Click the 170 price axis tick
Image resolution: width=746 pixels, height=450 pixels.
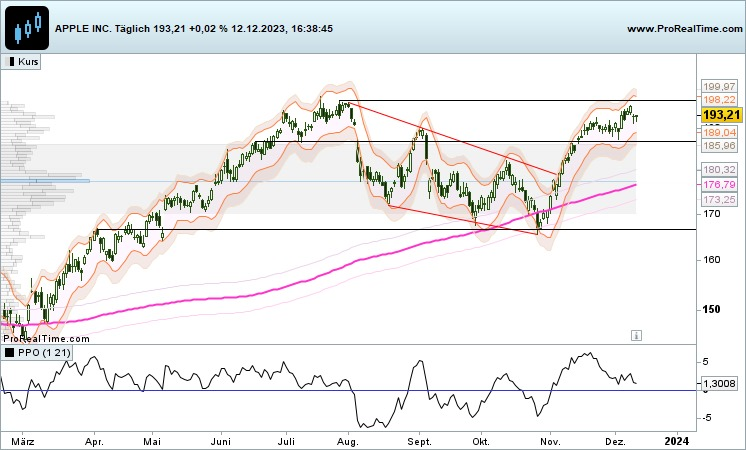click(x=711, y=214)
